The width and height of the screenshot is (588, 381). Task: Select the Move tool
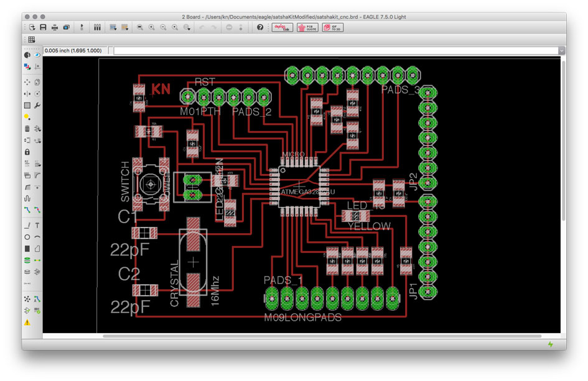(x=27, y=82)
